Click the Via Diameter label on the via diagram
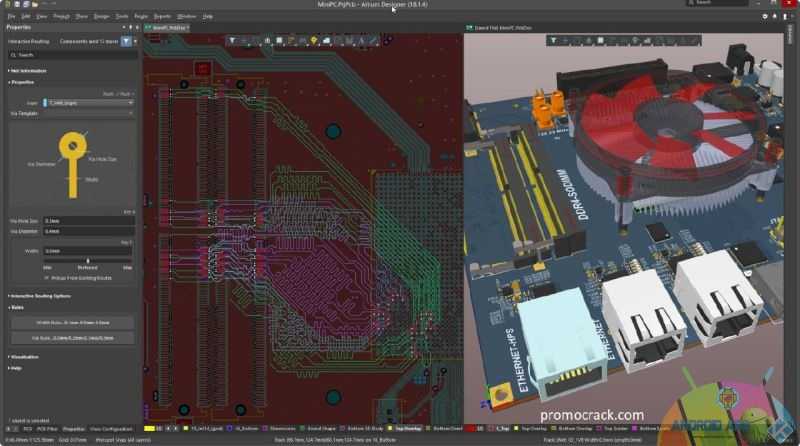The height and width of the screenshot is (446, 800). [41, 164]
